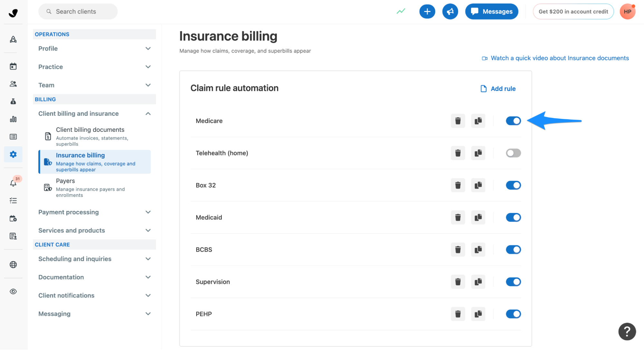Screen dimensions: 644x350
Task: Open the clients people icon in sidebar
Action: pyautogui.click(x=13, y=84)
